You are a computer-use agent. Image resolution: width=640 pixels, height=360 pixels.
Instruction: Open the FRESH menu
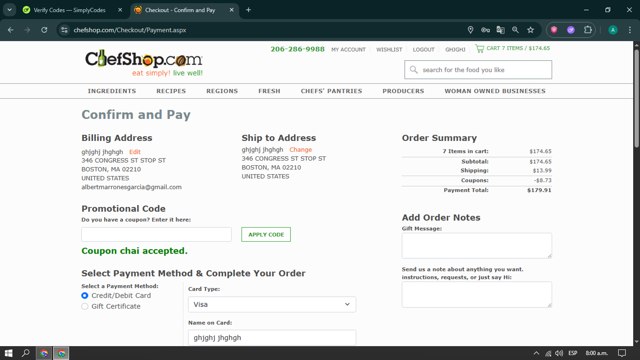(269, 91)
